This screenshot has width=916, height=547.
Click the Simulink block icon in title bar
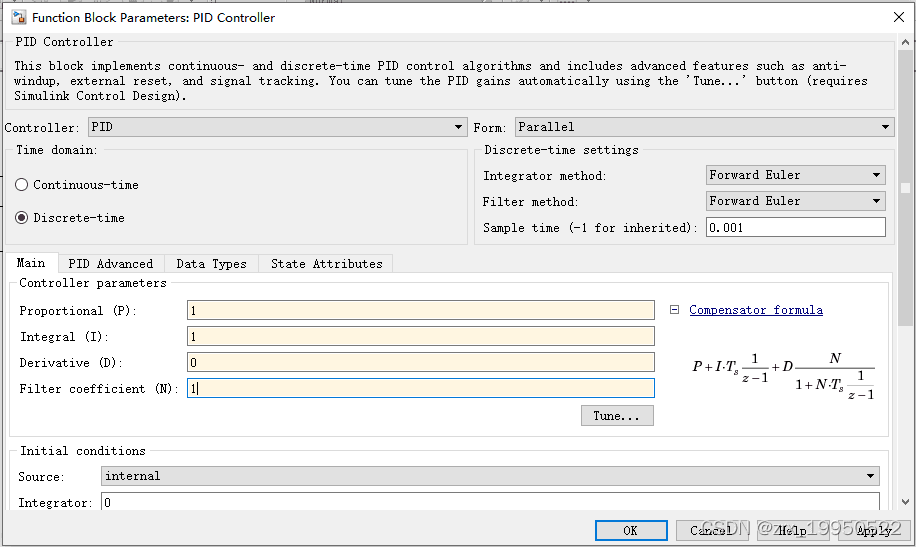click(x=19, y=17)
